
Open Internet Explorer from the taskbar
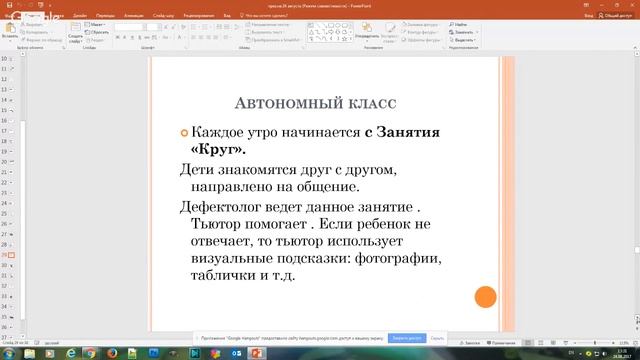[x=71, y=353]
